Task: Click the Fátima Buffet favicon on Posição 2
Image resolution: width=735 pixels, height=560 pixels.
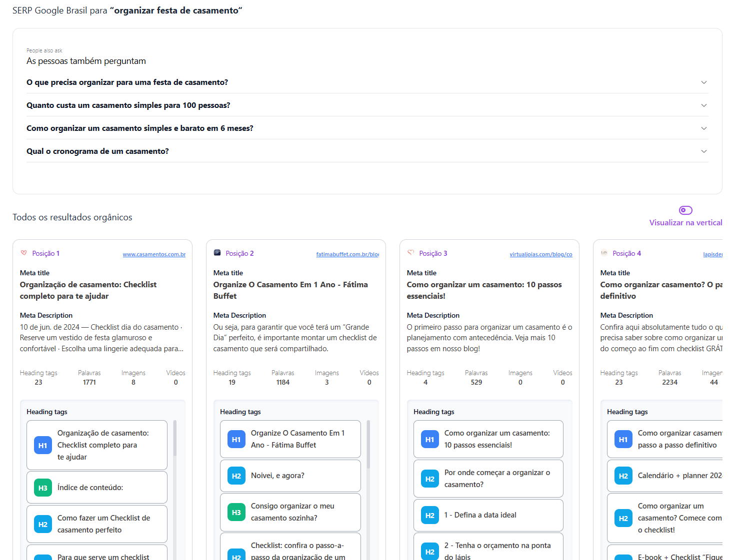Action: [217, 253]
